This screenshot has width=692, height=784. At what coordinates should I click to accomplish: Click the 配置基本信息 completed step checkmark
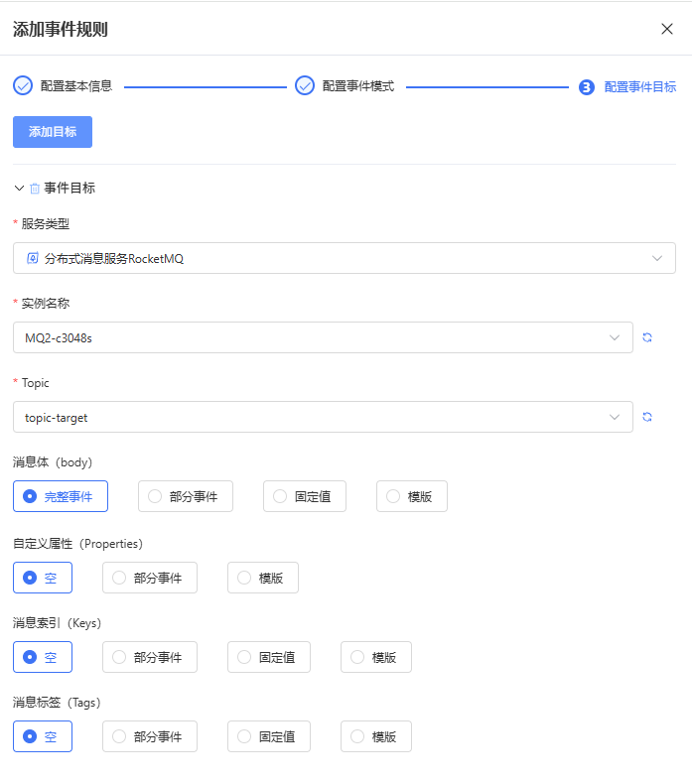point(23,85)
